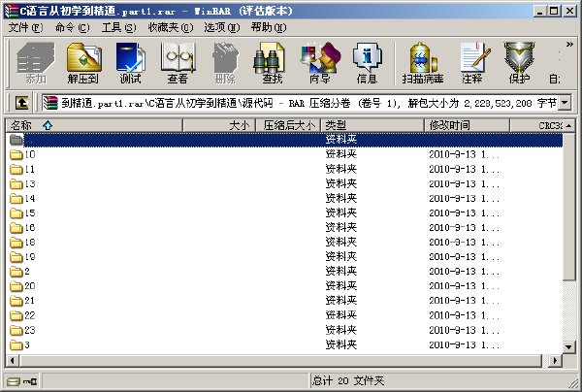This screenshot has height=392, width=582.
Task: Sort by Modified (修改时间) column header
Action: coord(467,125)
